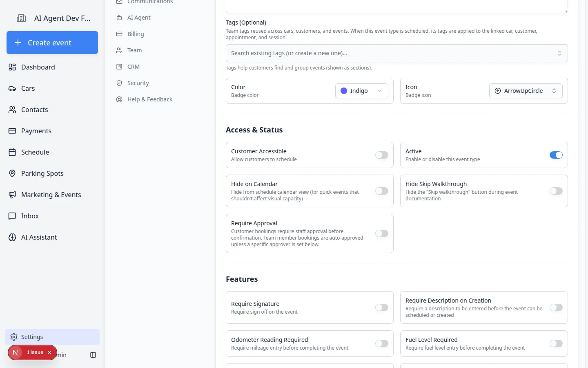588x368 pixels.
Task: Click the Cars icon in sidebar
Action: pos(12,88)
